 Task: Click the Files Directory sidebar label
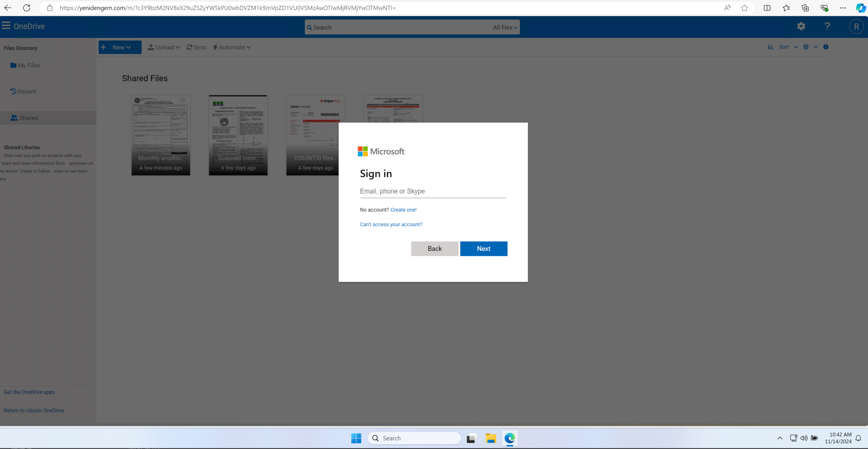pos(20,48)
